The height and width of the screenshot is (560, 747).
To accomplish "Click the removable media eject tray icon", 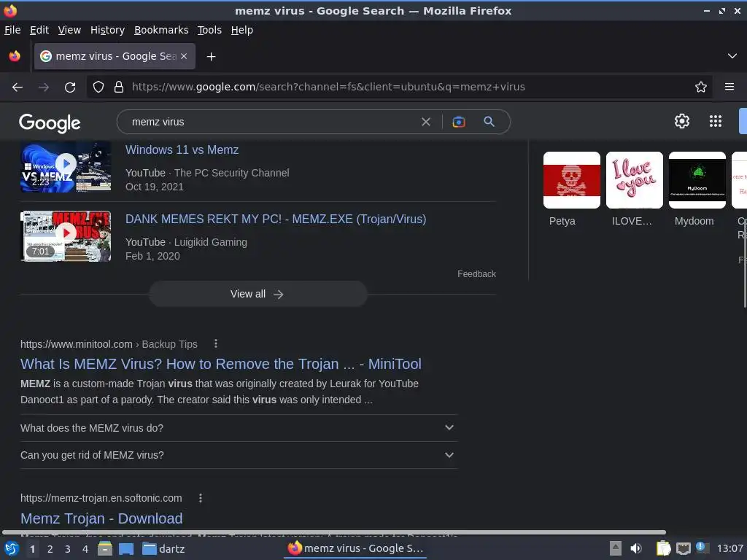I will tap(616, 548).
